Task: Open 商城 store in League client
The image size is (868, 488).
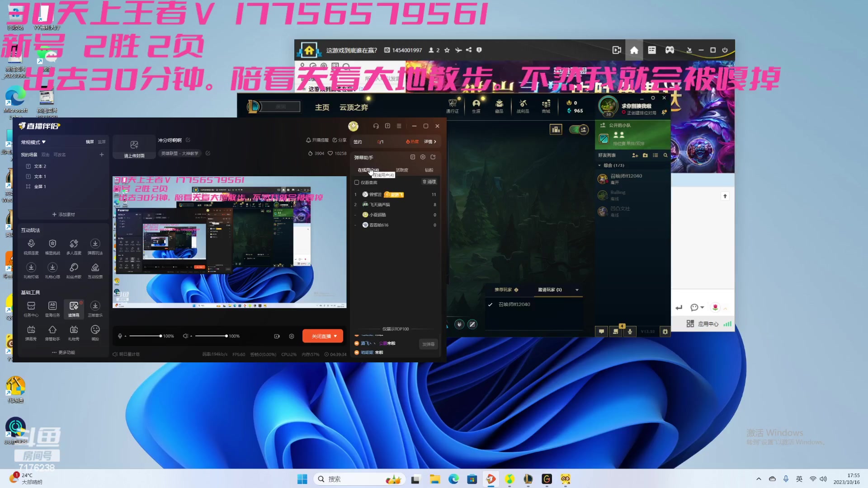Action: (546, 107)
